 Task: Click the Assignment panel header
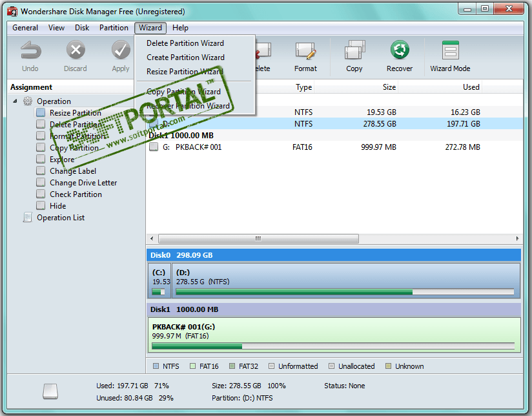coord(31,87)
